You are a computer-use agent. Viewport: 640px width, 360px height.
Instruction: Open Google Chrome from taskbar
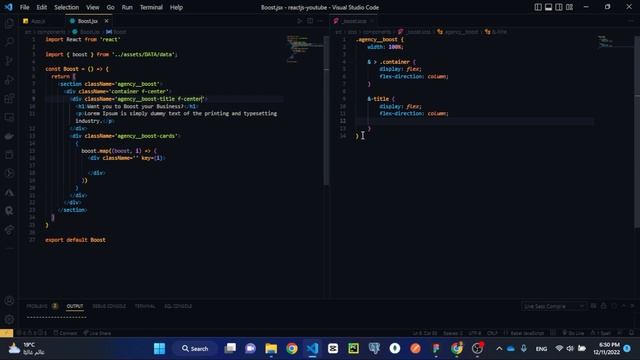pos(292,349)
